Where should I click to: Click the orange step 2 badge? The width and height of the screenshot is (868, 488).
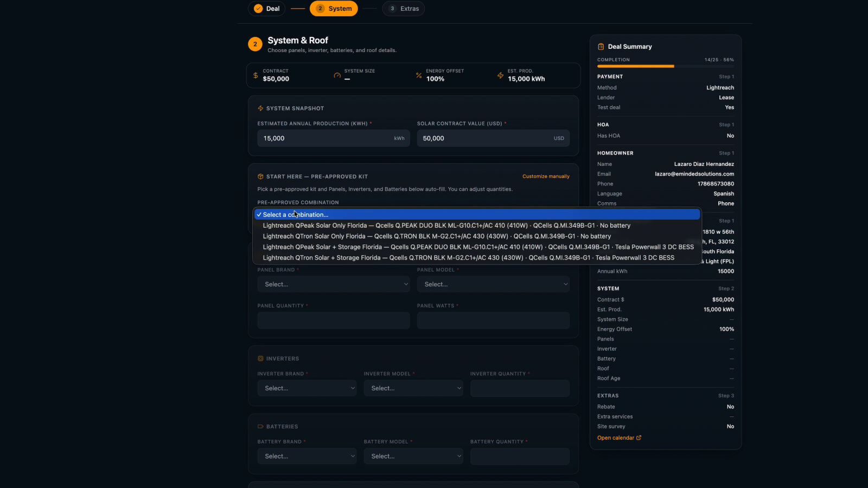pos(255,44)
